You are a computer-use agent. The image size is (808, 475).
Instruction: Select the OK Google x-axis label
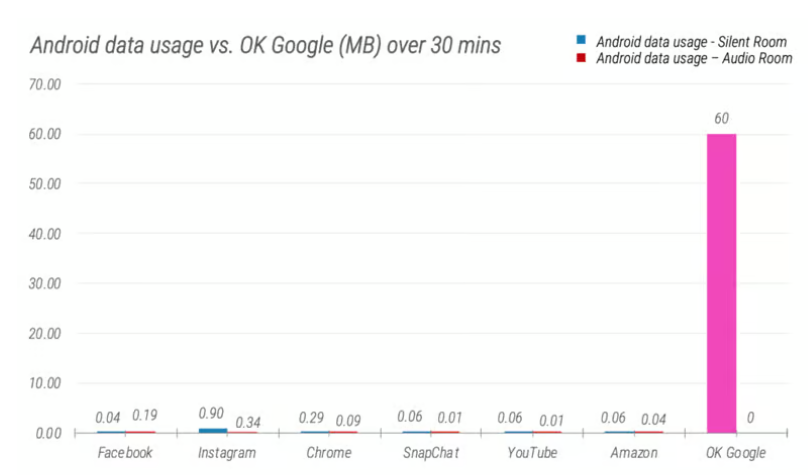pyautogui.click(x=736, y=453)
